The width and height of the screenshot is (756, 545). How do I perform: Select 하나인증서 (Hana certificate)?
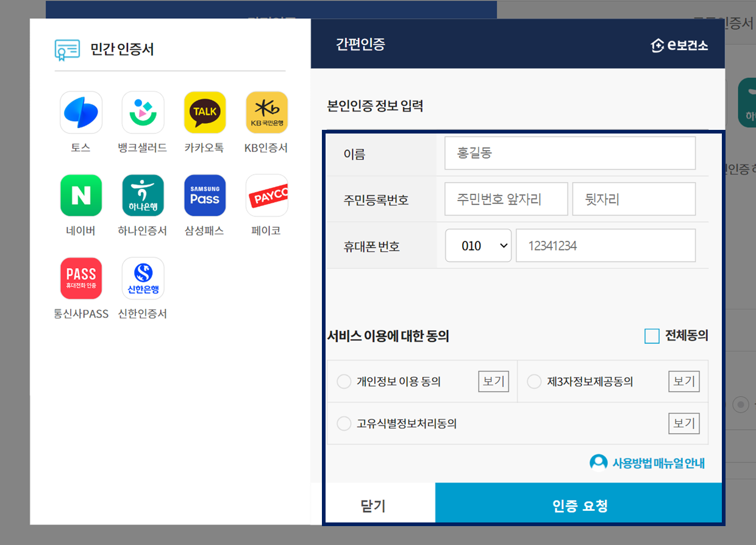point(143,195)
